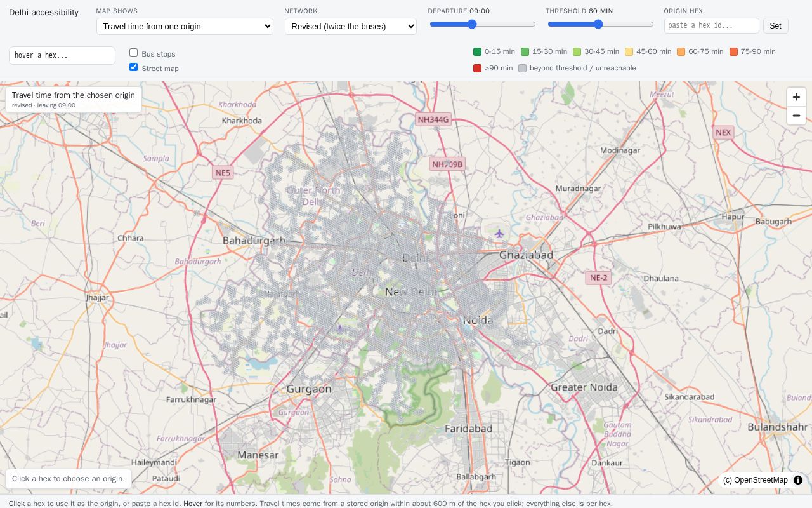This screenshot has width=812, height=508.
Task: Click the Set origin hex button
Action: 775,25
